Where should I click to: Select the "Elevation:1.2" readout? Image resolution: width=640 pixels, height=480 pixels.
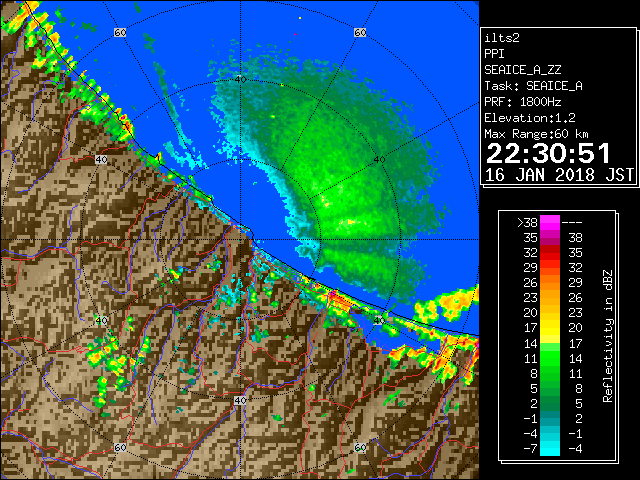530,118
